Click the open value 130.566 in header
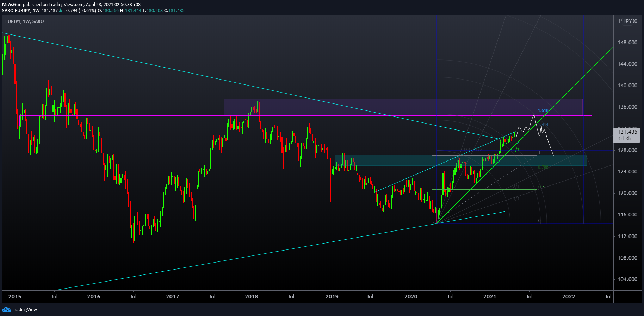Image resolution: width=644 pixels, height=316 pixels. 111,11
